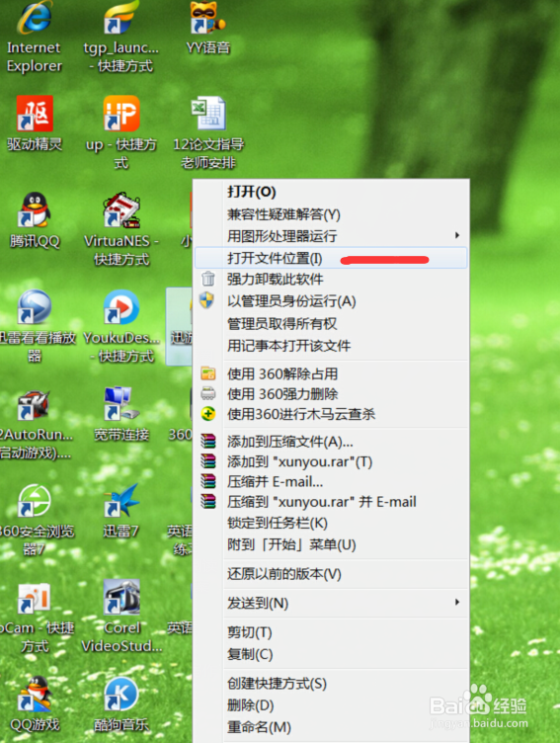
Task: Choose 剪切(T) in context menu
Action: click(331, 632)
